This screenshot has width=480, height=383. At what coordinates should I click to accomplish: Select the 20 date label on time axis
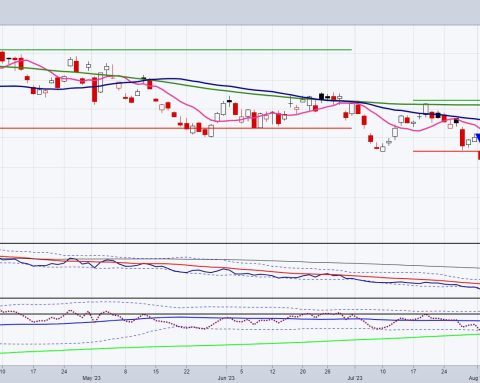pos(303,371)
